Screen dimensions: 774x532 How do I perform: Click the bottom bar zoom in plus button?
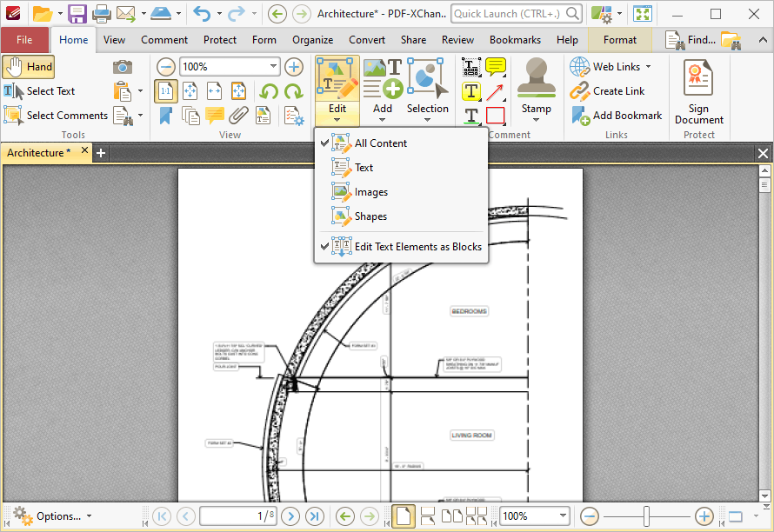click(704, 516)
